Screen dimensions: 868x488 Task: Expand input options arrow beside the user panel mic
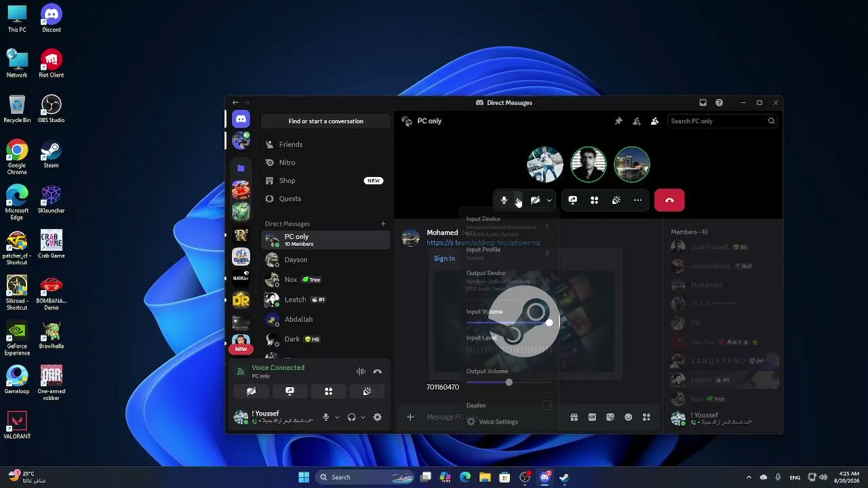(x=337, y=418)
